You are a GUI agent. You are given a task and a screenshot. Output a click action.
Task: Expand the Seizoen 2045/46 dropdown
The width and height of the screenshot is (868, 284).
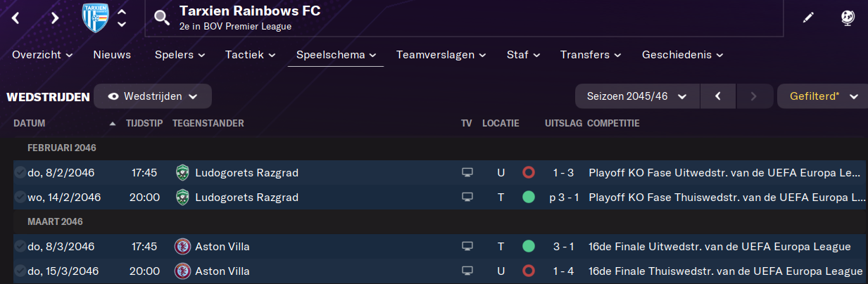tap(637, 96)
